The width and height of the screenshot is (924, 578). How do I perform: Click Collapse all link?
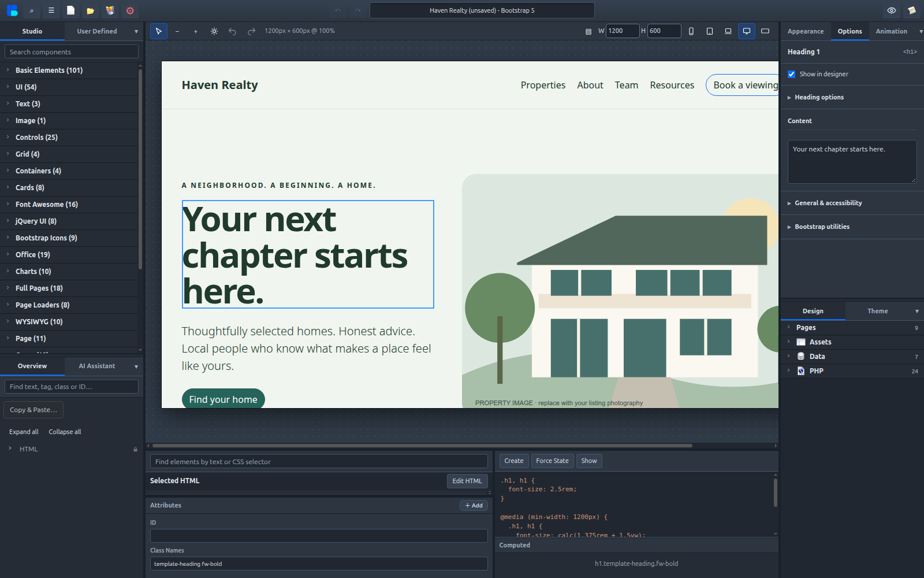tap(65, 432)
